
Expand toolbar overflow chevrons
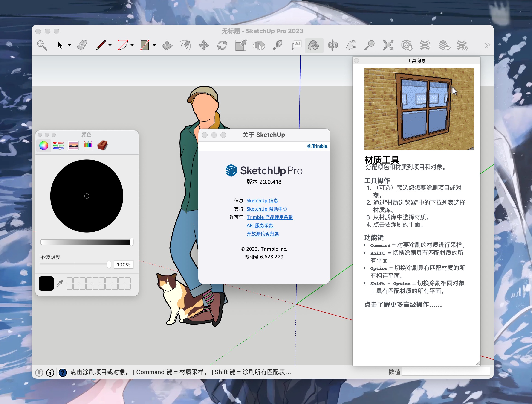coord(487,45)
